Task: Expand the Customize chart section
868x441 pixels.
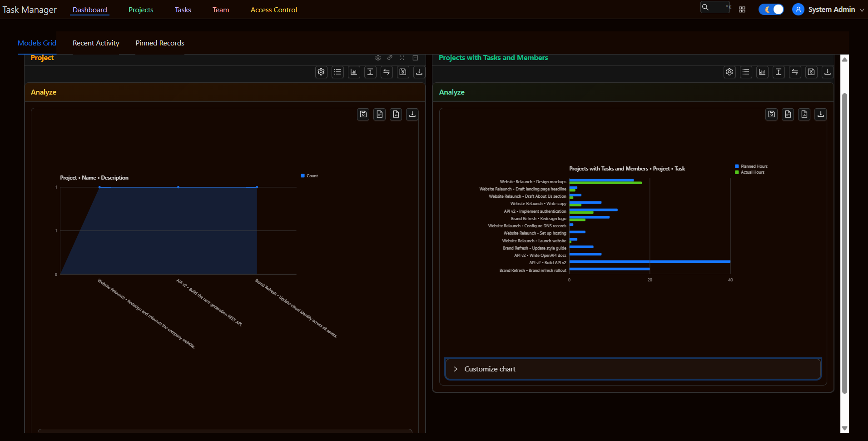Action: pyautogui.click(x=633, y=369)
